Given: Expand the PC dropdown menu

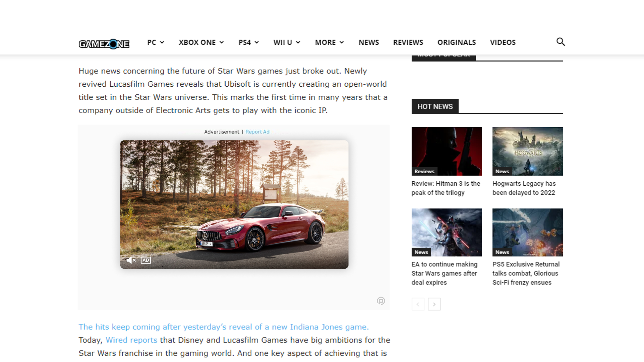Looking at the screenshot, I should tap(156, 43).
